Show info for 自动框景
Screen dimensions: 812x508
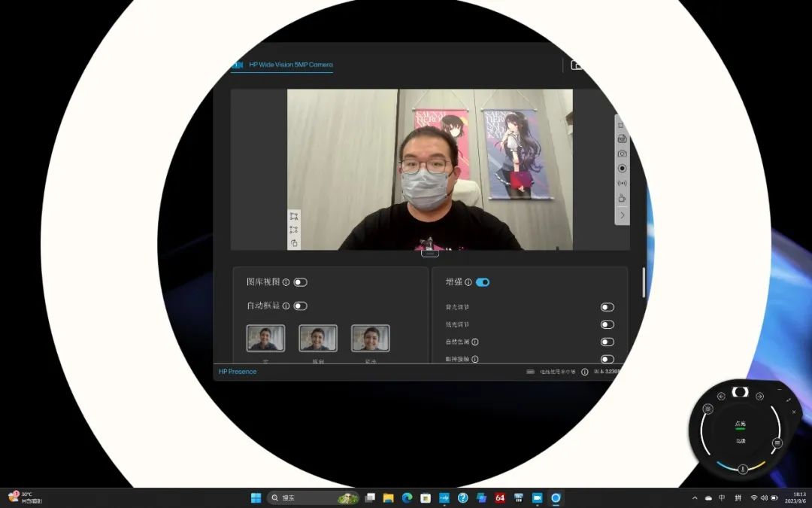pos(286,306)
